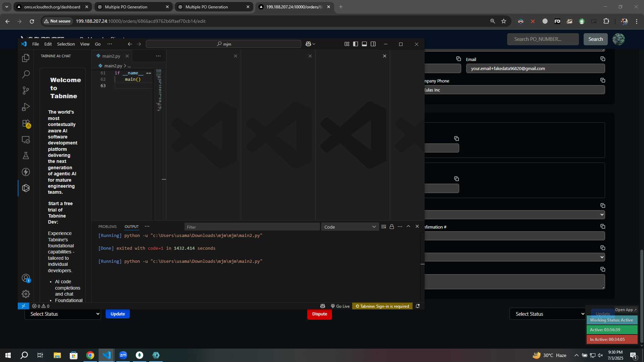
Task: Open the Selection menu
Action: tap(66, 44)
